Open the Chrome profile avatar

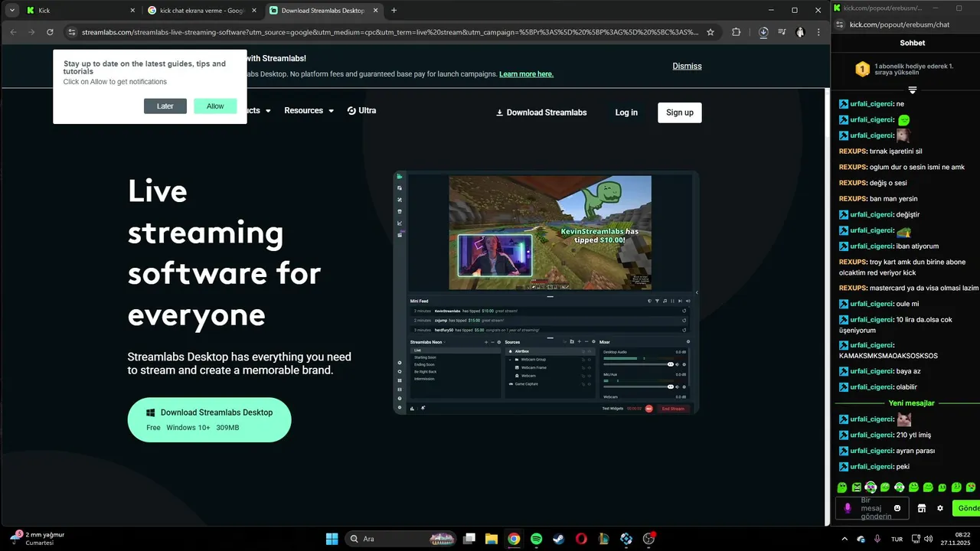click(800, 32)
